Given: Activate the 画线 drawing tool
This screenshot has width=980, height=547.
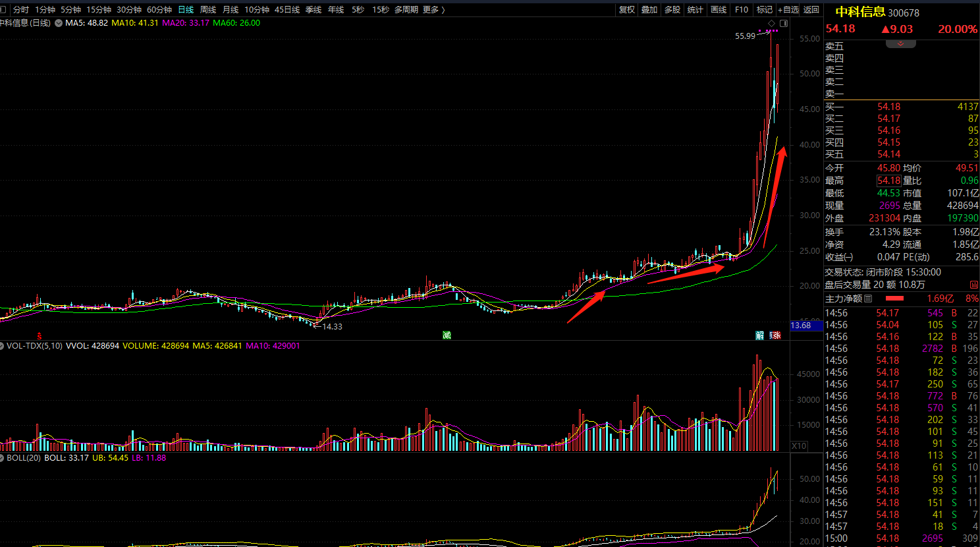Looking at the screenshot, I should pyautogui.click(x=719, y=9).
